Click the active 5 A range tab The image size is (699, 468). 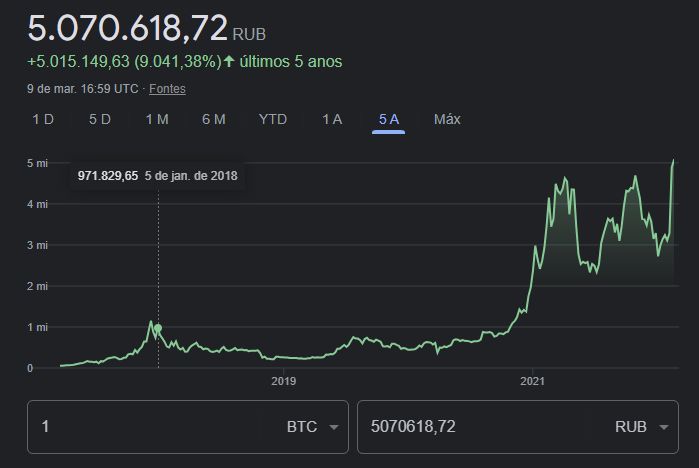[389, 119]
